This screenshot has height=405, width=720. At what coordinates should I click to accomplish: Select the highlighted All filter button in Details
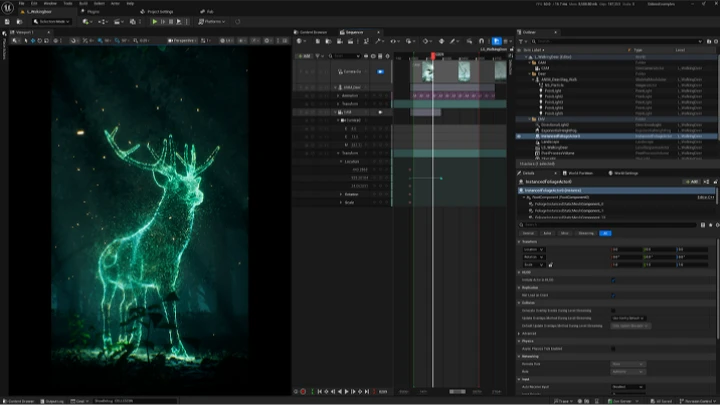pyautogui.click(x=605, y=233)
